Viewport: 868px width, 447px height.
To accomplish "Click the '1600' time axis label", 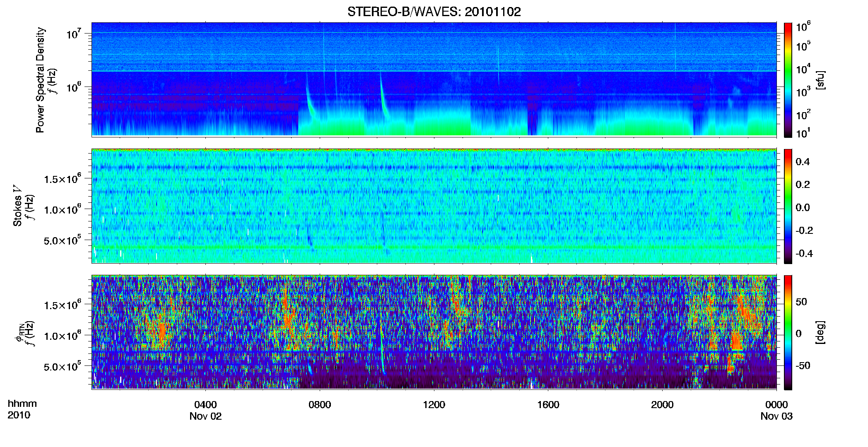I will (x=548, y=404).
